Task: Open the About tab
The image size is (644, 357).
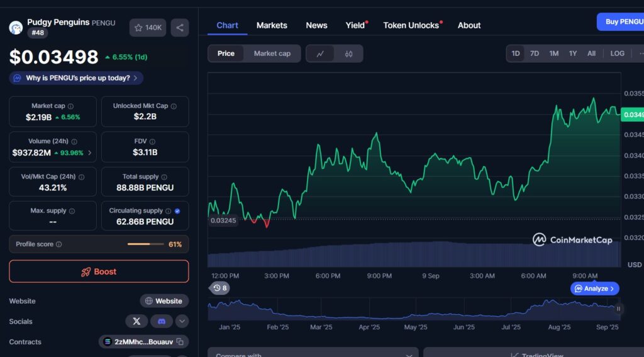Action: pyautogui.click(x=469, y=25)
